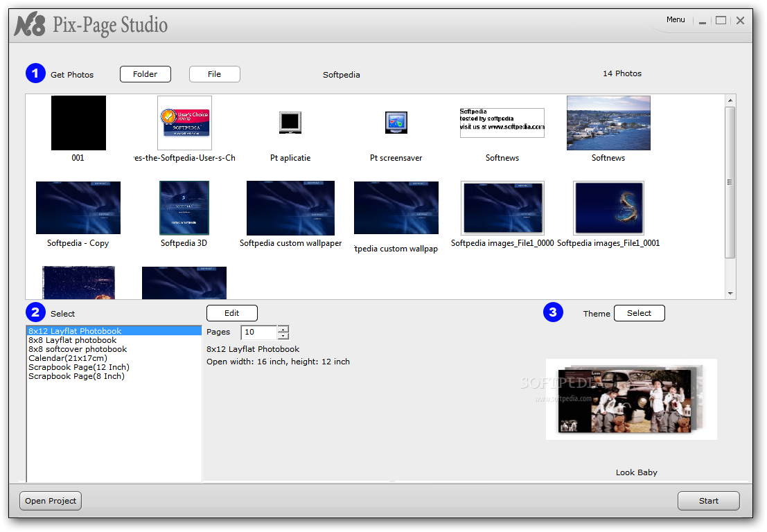
Task: Maximize the Pix-Page Studio window
Action: pos(721,21)
